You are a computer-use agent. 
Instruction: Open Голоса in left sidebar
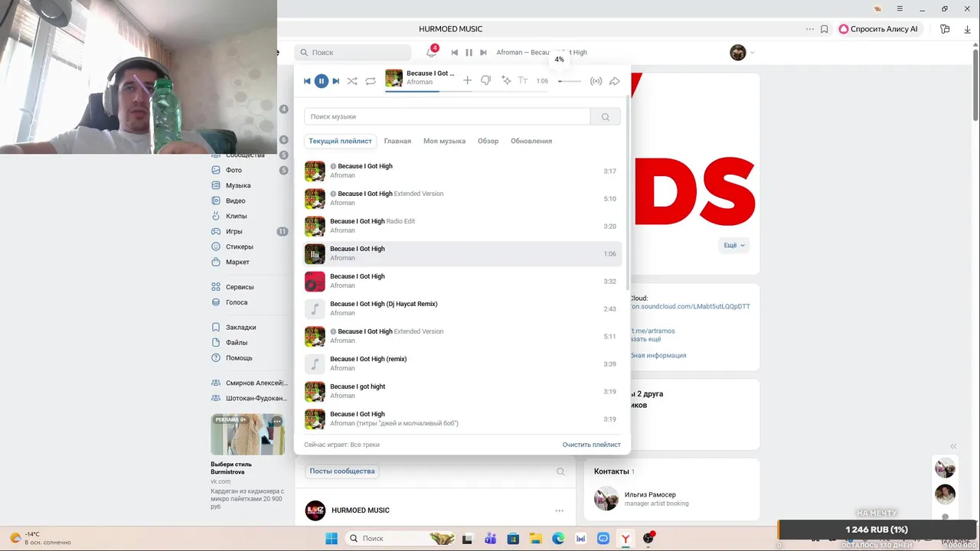[x=237, y=302]
